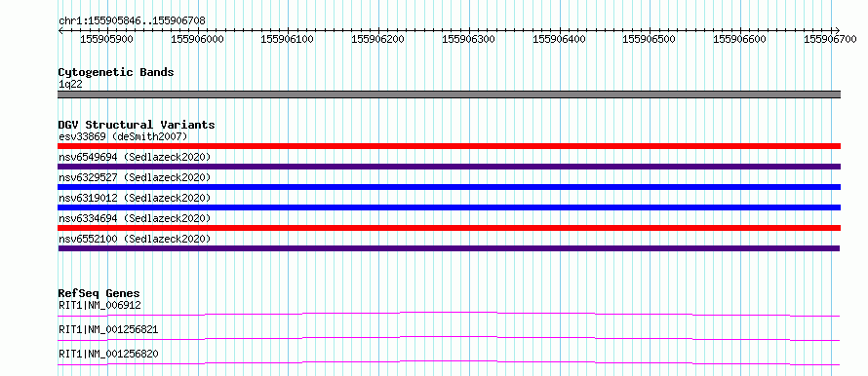The image size is (868, 376).
Task: Open transcript label RIT1|NM_006912
Action: click(99, 305)
